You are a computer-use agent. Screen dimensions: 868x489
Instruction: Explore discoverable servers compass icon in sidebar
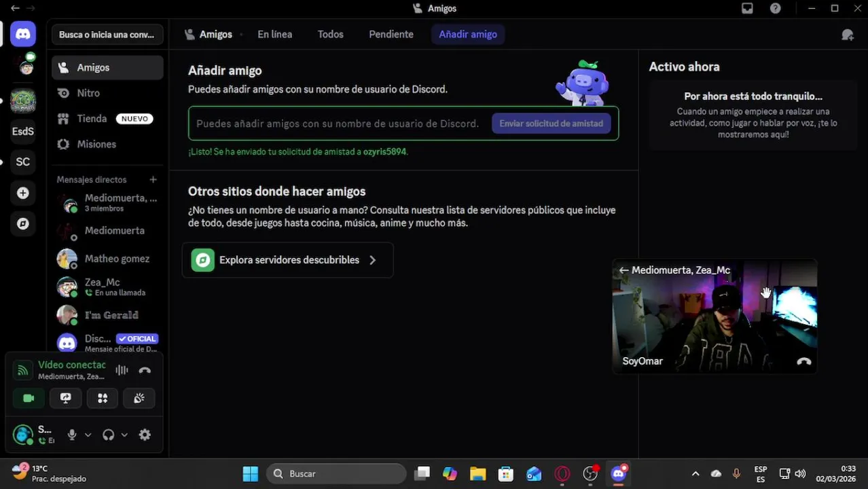23,223
